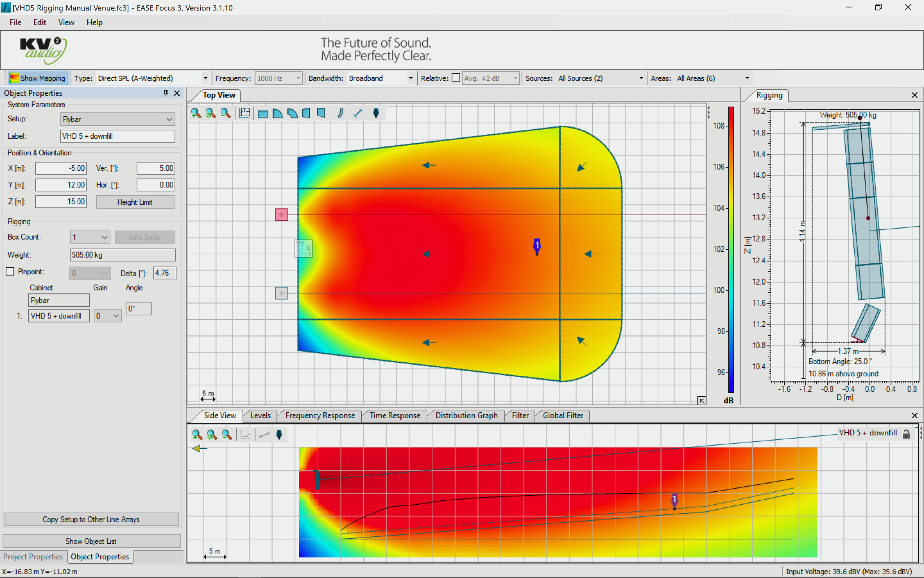Viewport: 924px width, 578px height.
Task: Toggle the Show Mapping button
Action: tap(38, 78)
